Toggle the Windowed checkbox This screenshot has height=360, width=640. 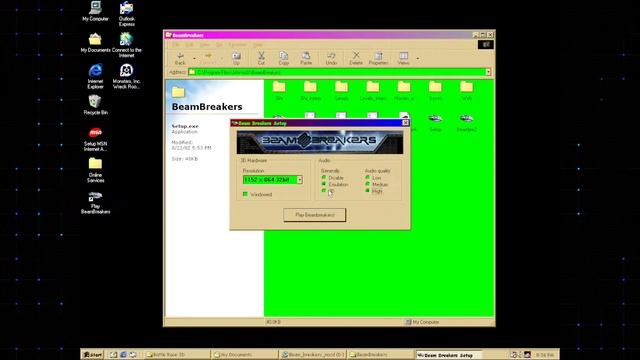[x=245, y=194]
